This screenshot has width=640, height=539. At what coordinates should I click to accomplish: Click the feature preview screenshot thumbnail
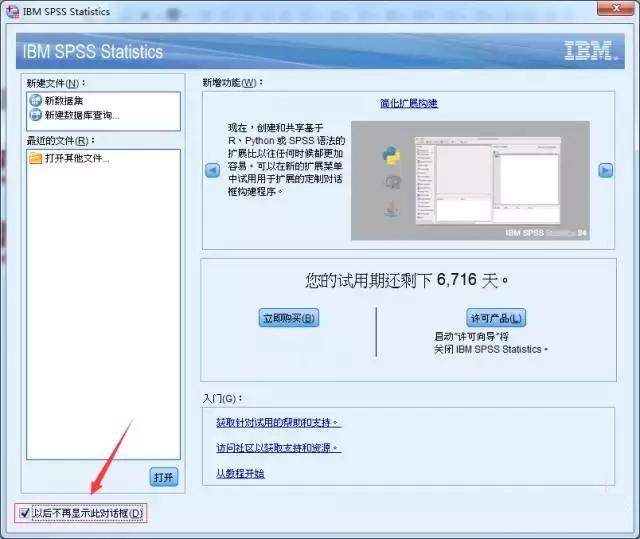[470, 180]
